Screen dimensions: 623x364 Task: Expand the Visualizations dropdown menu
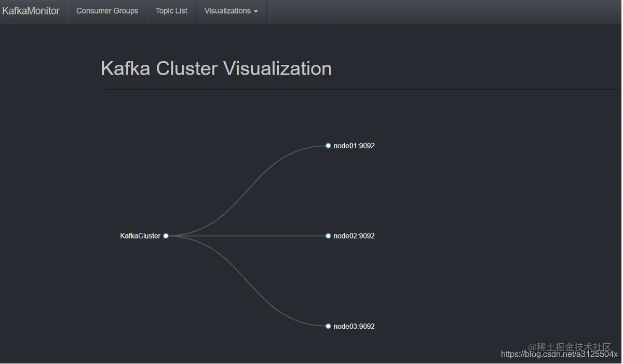[x=231, y=11]
